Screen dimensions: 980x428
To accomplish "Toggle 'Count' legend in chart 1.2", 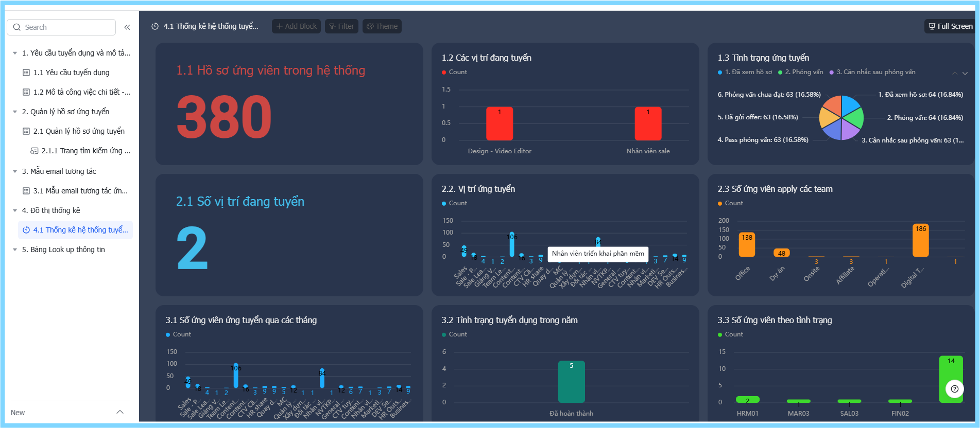I will (454, 72).
